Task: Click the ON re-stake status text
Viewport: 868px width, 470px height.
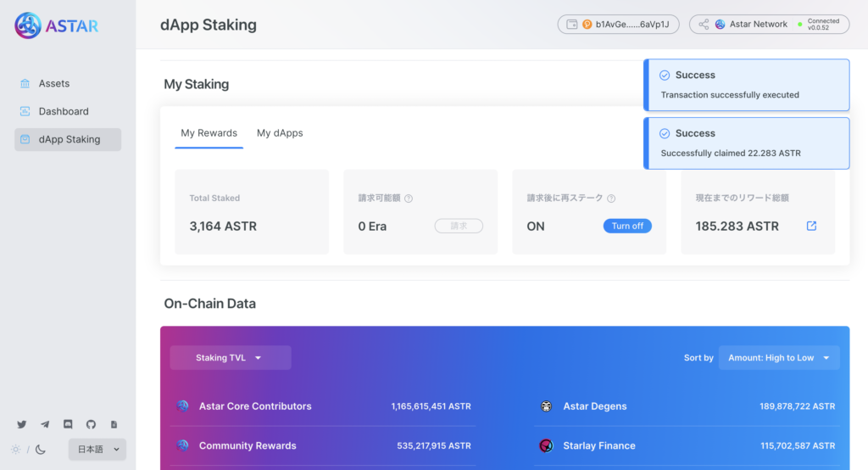Action: [536, 227]
